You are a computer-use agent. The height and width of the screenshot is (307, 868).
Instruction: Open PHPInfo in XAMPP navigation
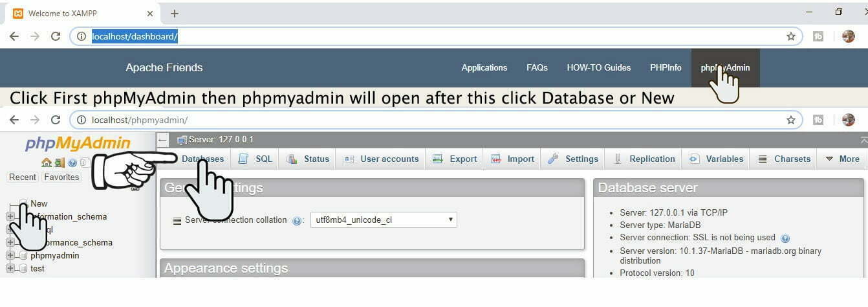pos(666,67)
